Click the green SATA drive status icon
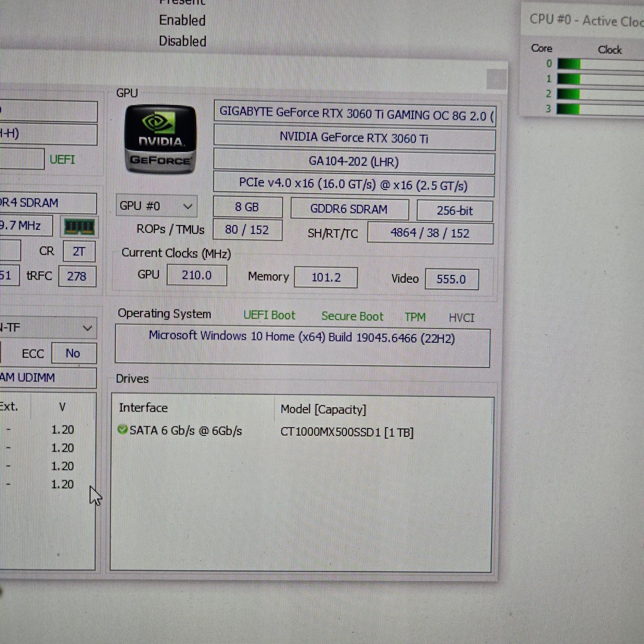Screen dimensions: 644x644 [x=122, y=429]
